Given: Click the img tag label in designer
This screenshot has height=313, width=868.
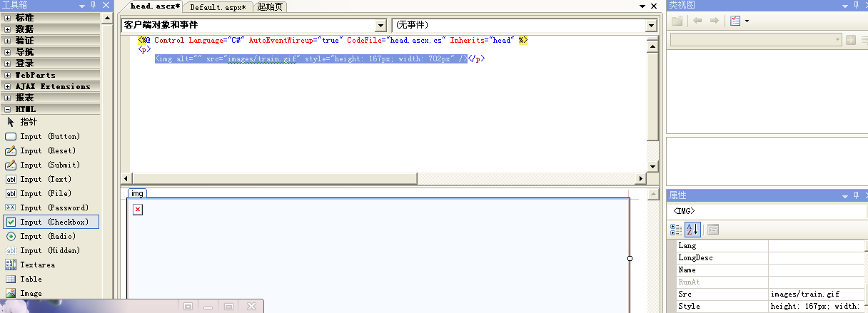Looking at the screenshot, I should tap(137, 193).
